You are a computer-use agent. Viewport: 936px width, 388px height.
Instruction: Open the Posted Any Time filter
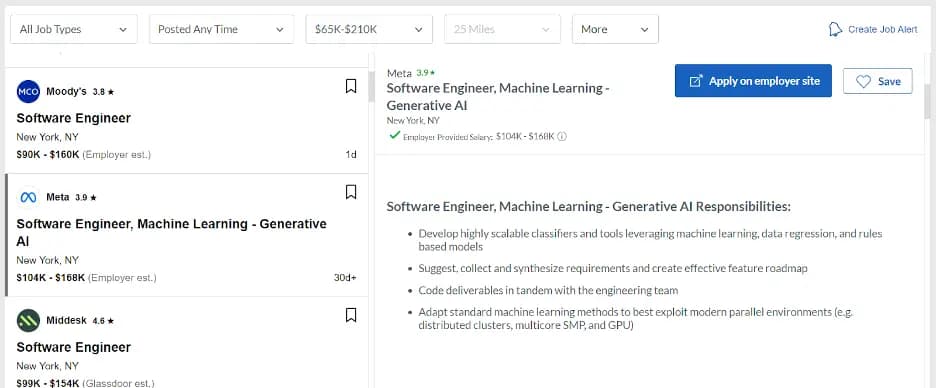pos(221,29)
